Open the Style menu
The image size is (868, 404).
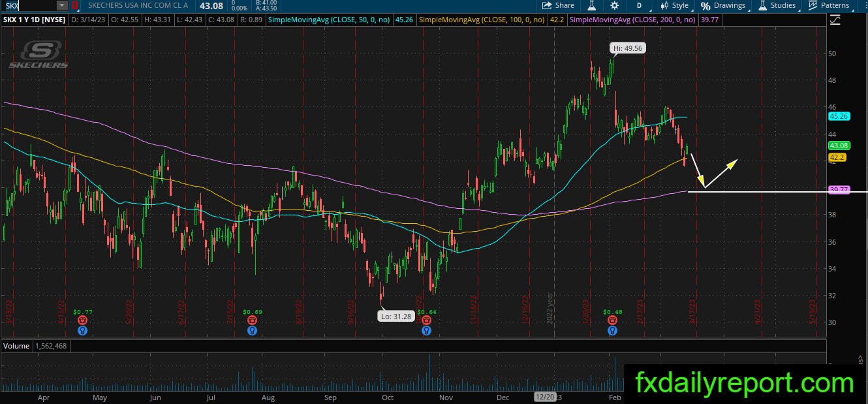tap(674, 5)
